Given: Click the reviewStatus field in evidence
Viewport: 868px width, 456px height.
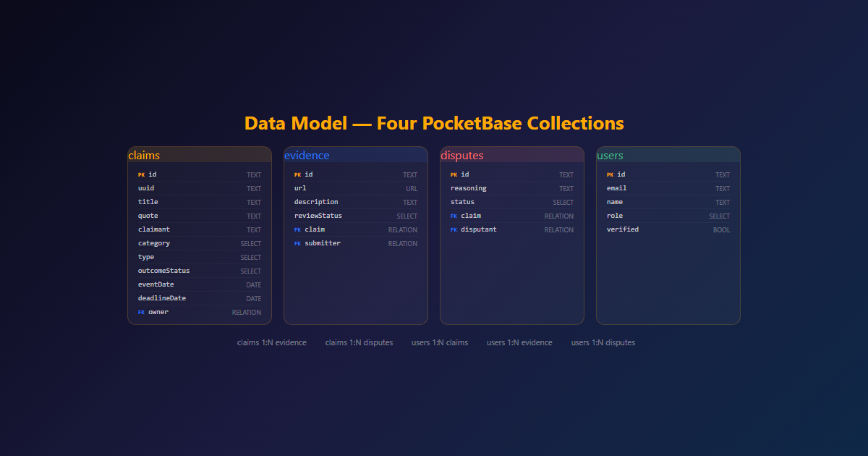Looking at the screenshot, I should point(356,216).
